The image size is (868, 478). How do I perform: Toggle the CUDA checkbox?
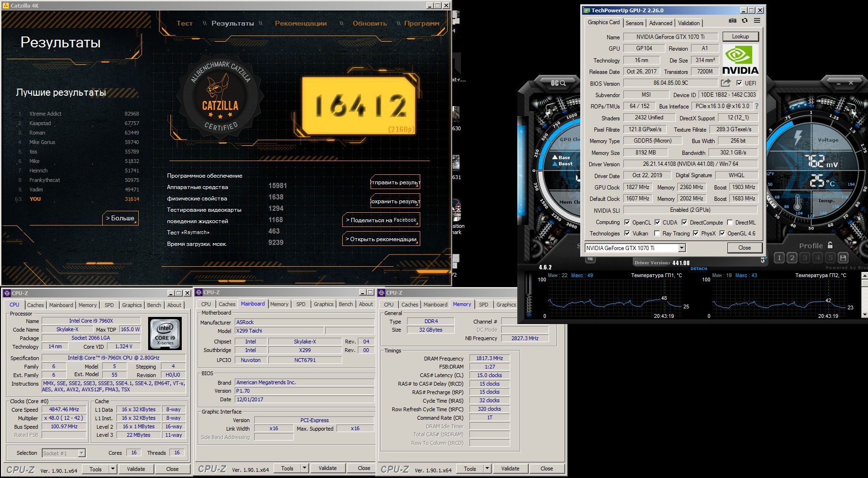[x=657, y=222]
